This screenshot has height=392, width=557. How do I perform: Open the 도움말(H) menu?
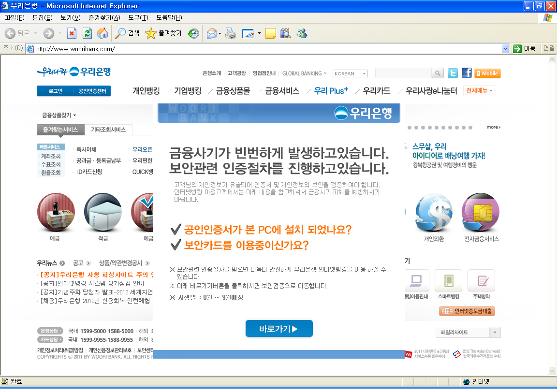(169, 17)
